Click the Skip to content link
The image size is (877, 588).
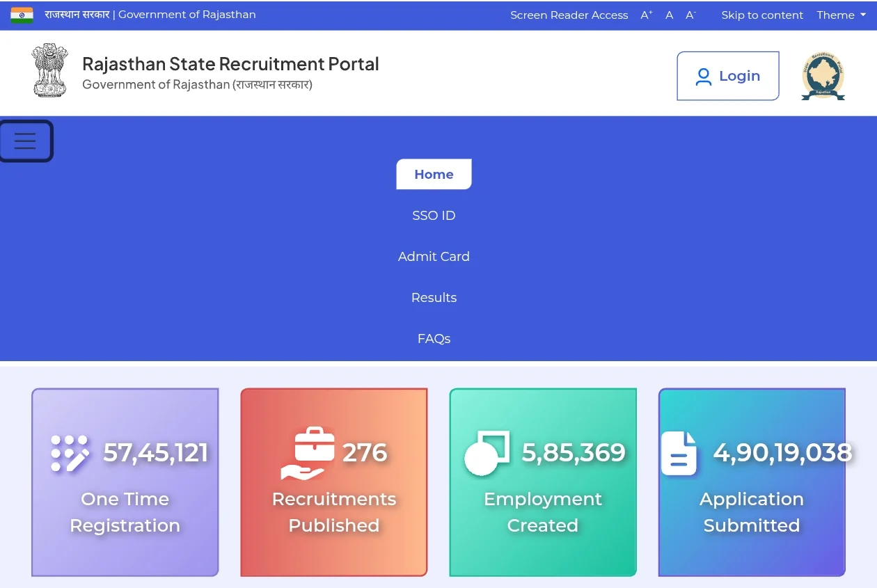tap(762, 15)
